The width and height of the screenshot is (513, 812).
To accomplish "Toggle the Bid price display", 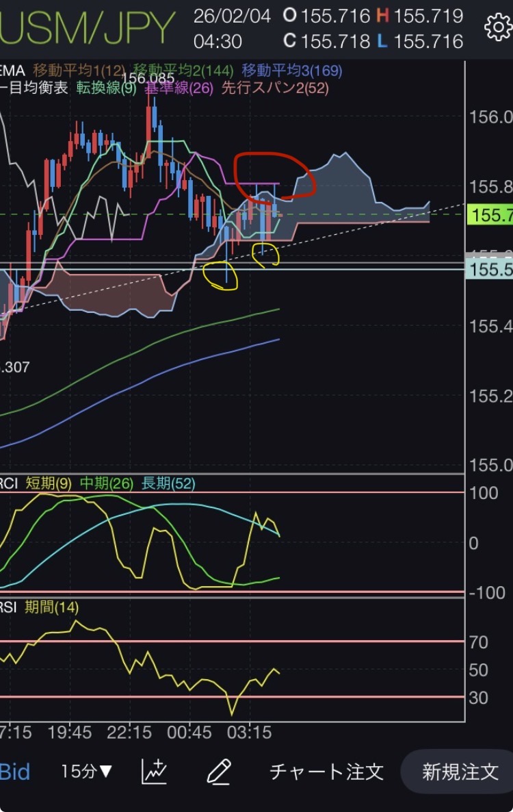I will [15, 772].
